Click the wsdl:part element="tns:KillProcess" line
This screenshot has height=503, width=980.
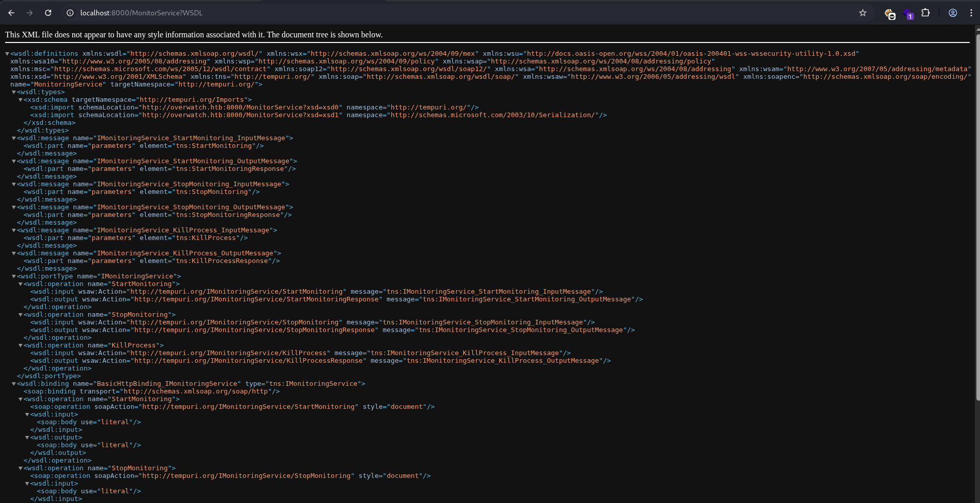click(x=136, y=238)
